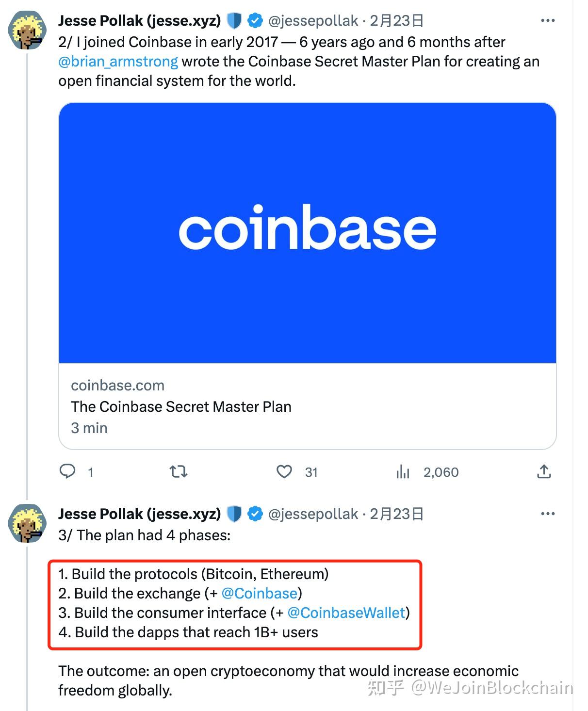Click the reply count showing 1
588x711 pixels.
click(x=90, y=471)
